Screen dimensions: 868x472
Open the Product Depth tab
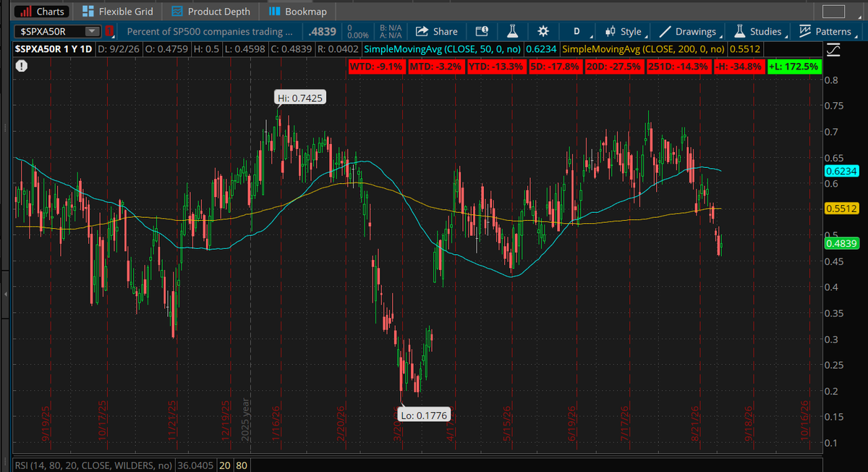click(x=213, y=11)
